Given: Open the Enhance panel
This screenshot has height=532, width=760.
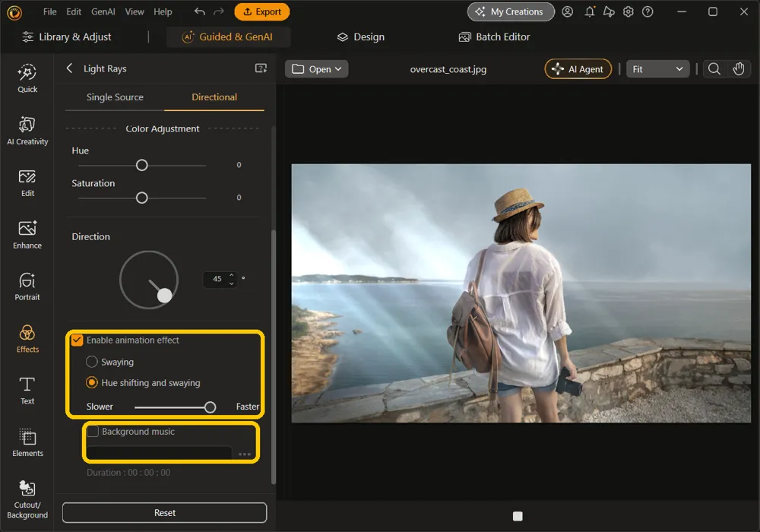Looking at the screenshot, I should coord(27,235).
